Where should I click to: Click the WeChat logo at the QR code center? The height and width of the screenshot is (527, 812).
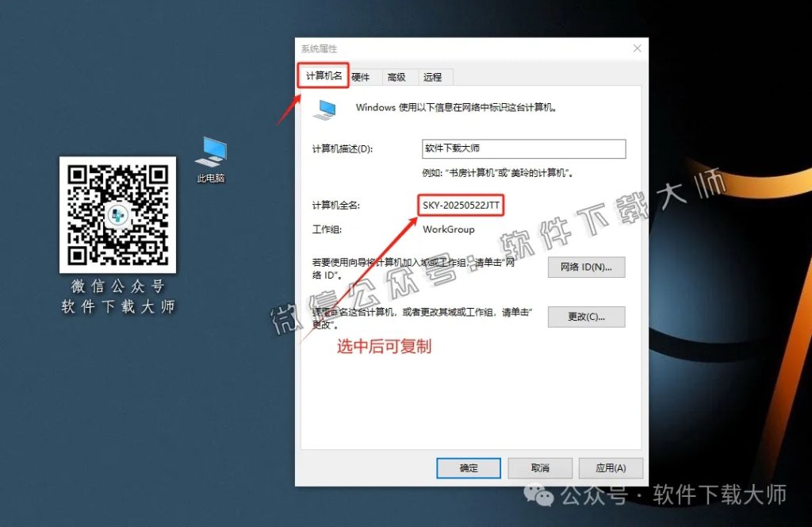pos(117,215)
